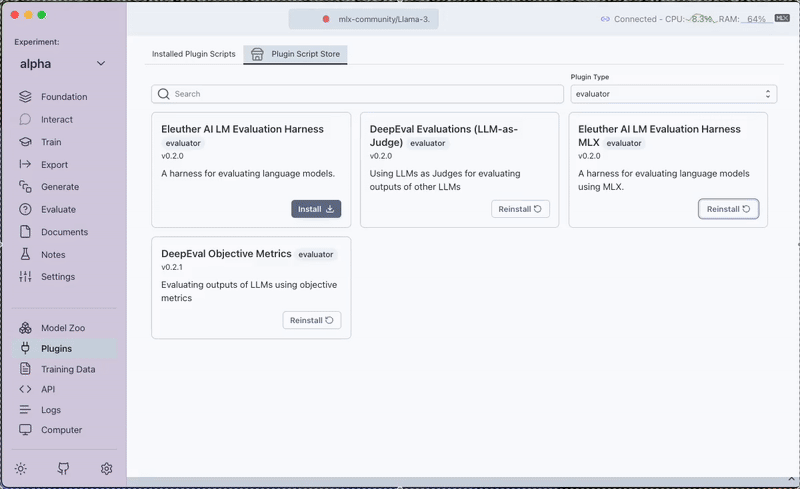Click the RAM usage indicator
The height and width of the screenshot is (489, 800).
(745, 19)
